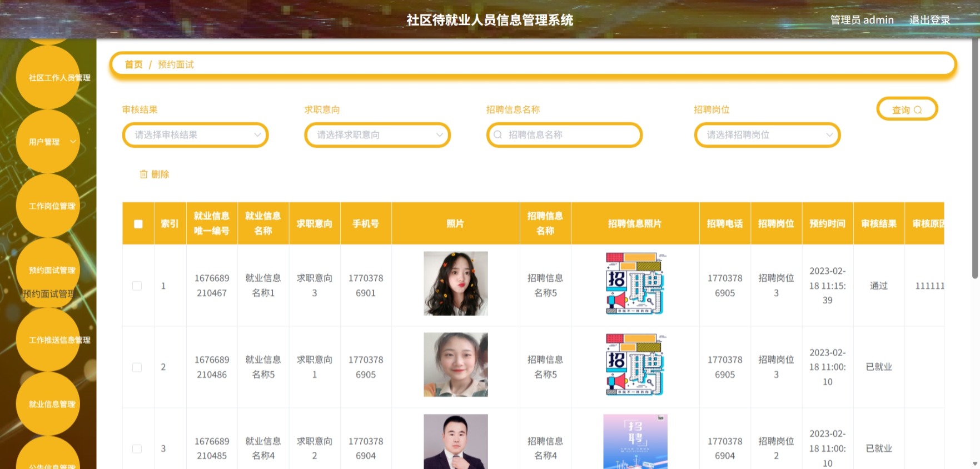Click the 17703786901 phone number in row 1

[x=366, y=286]
